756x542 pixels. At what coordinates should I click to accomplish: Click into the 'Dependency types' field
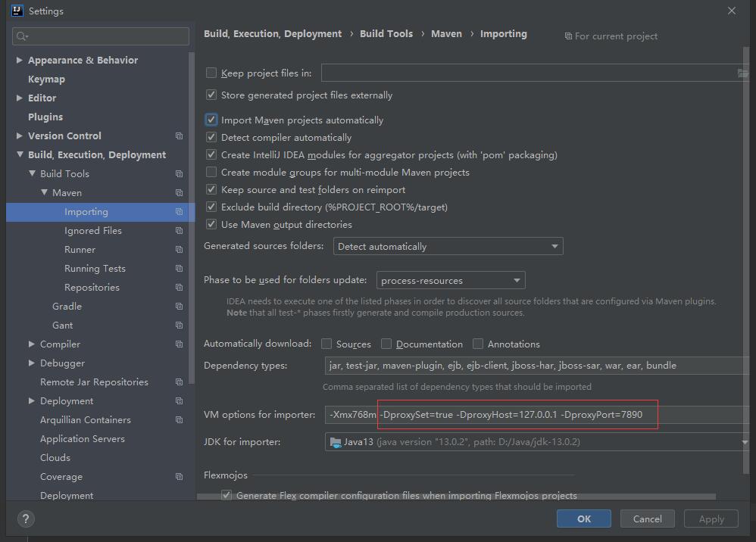coord(536,365)
